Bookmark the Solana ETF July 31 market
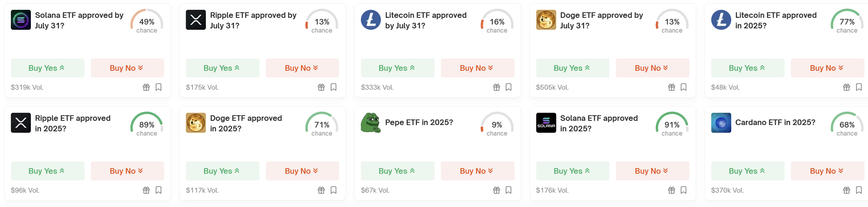Viewport: 868px width, 207px height. [x=159, y=87]
